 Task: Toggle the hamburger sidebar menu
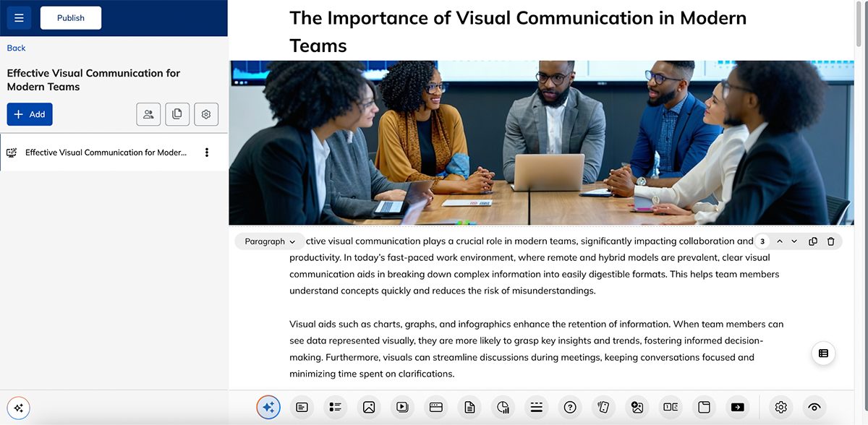tap(19, 17)
